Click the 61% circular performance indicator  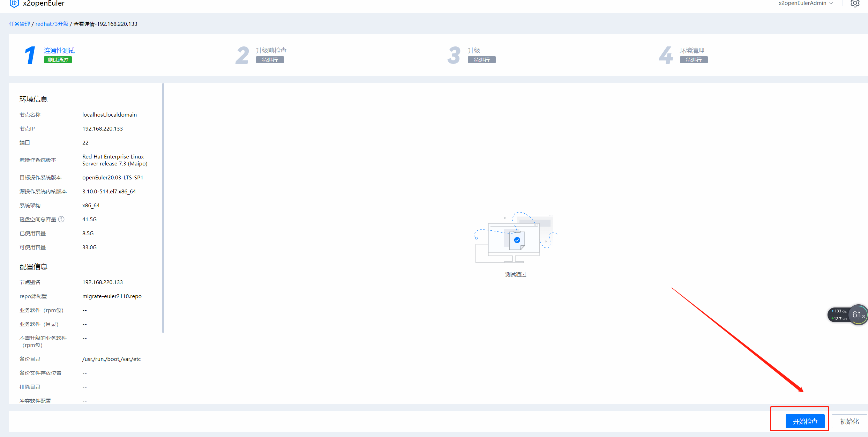click(x=858, y=315)
